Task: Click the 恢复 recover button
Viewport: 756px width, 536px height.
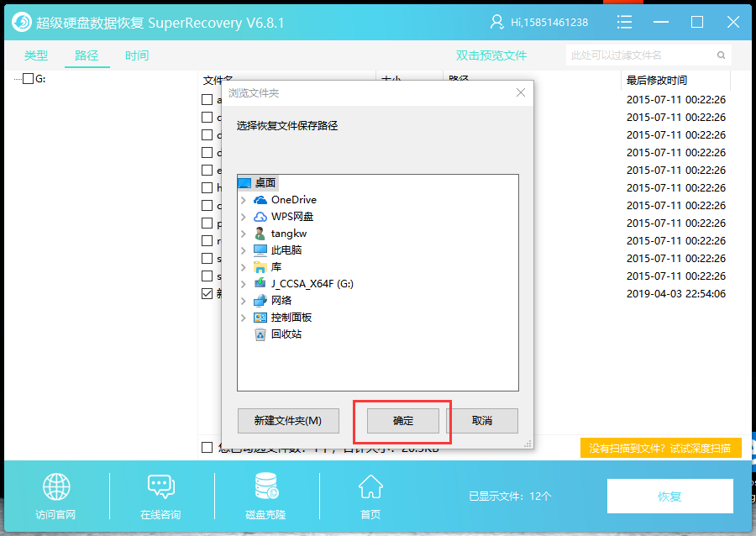Action: [x=670, y=496]
